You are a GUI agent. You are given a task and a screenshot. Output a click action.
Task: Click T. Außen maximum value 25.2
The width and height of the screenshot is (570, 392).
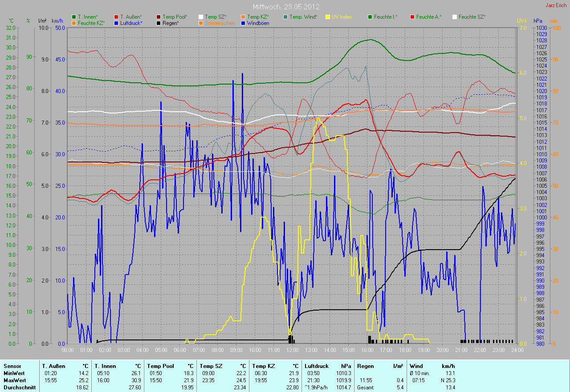[x=84, y=380]
